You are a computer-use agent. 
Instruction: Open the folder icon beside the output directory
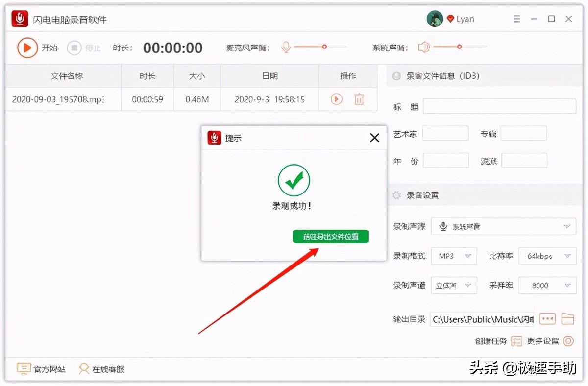[x=568, y=318]
